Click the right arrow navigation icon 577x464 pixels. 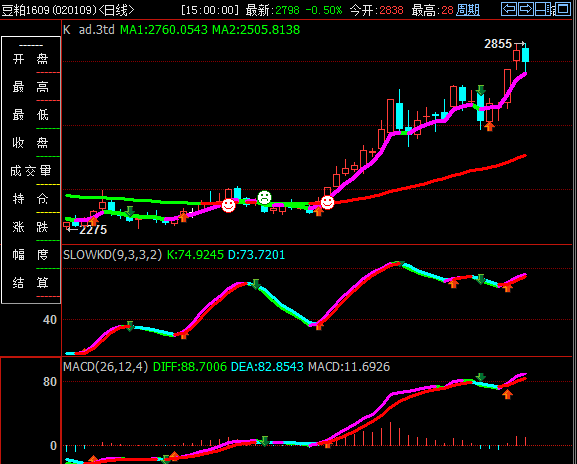tap(526, 8)
